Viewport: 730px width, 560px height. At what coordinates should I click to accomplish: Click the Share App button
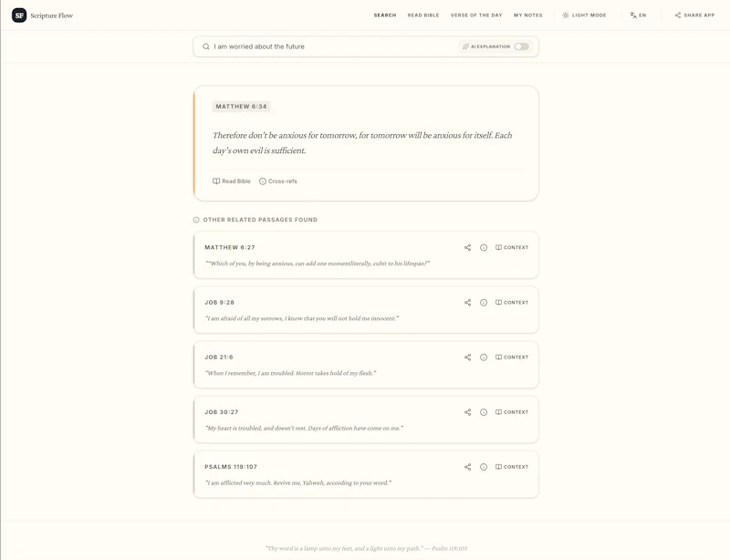694,16
